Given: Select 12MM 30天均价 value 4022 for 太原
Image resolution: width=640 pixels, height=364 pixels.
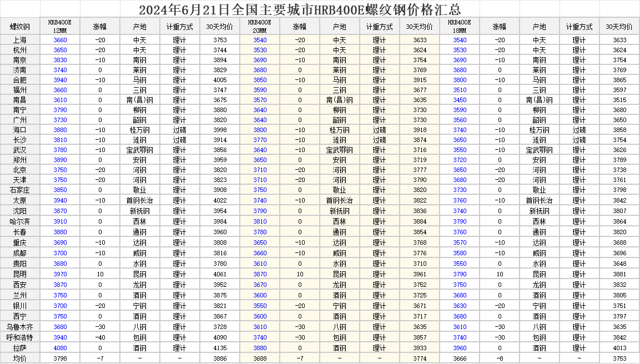Looking at the screenshot, I should click(x=220, y=200).
